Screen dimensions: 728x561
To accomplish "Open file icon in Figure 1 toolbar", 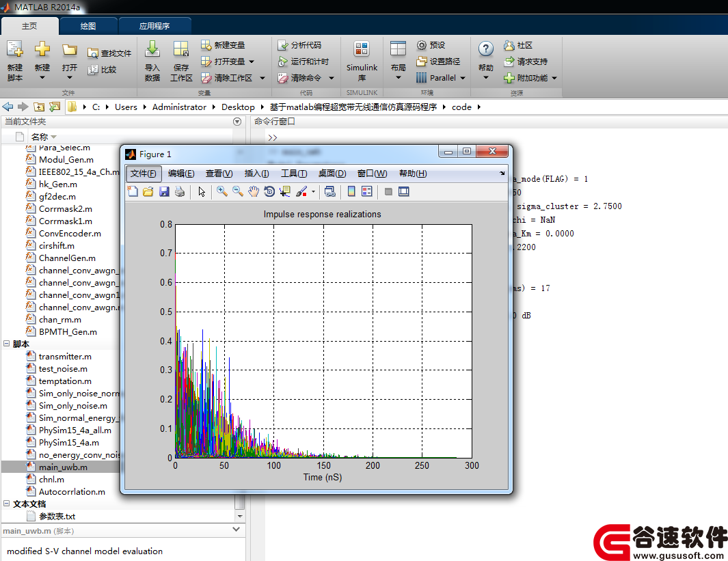I will pyautogui.click(x=148, y=191).
